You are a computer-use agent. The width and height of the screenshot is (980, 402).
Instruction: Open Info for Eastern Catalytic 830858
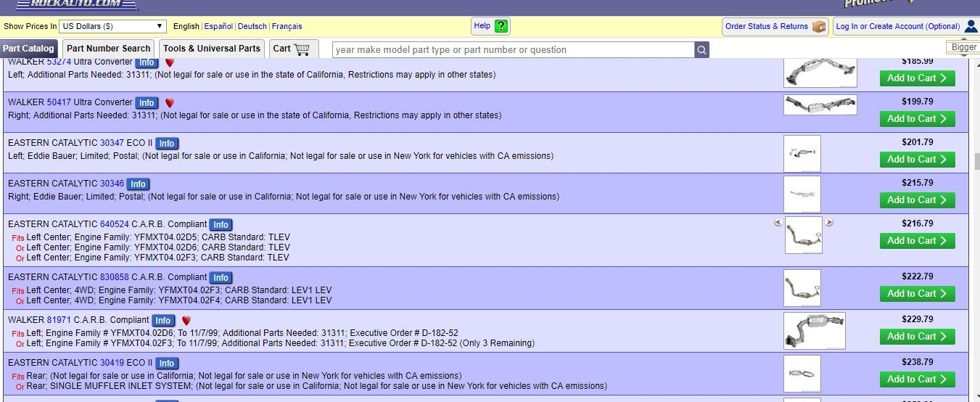click(221, 278)
